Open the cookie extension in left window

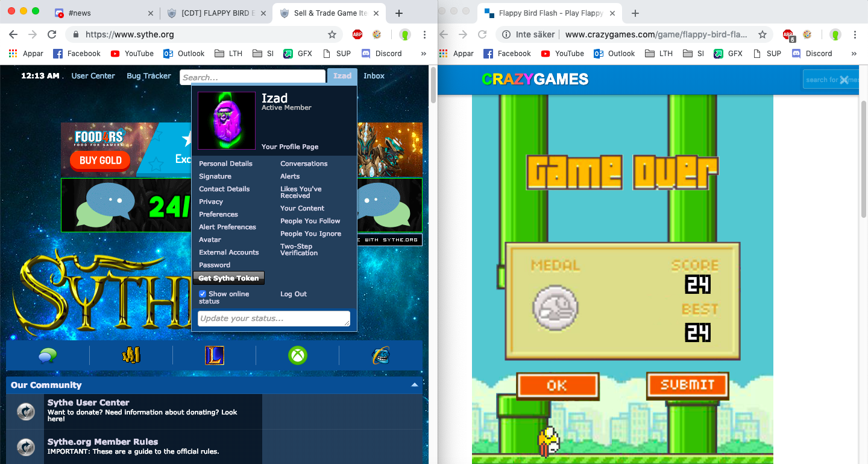pyautogui.click(x=377, y=34)
